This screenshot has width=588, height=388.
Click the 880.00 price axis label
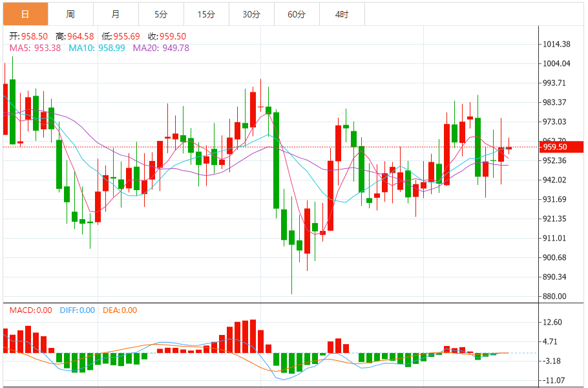click(x=554, y=296)
